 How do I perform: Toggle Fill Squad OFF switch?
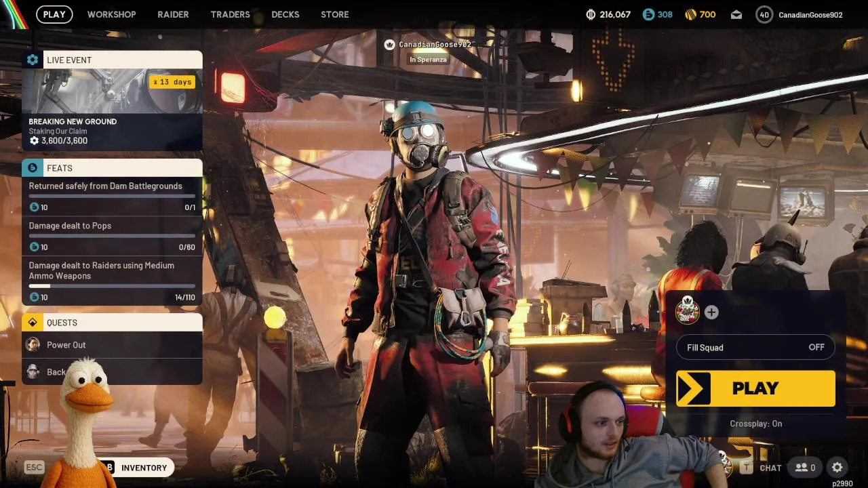pyautogui.click(x=755, y=348)
